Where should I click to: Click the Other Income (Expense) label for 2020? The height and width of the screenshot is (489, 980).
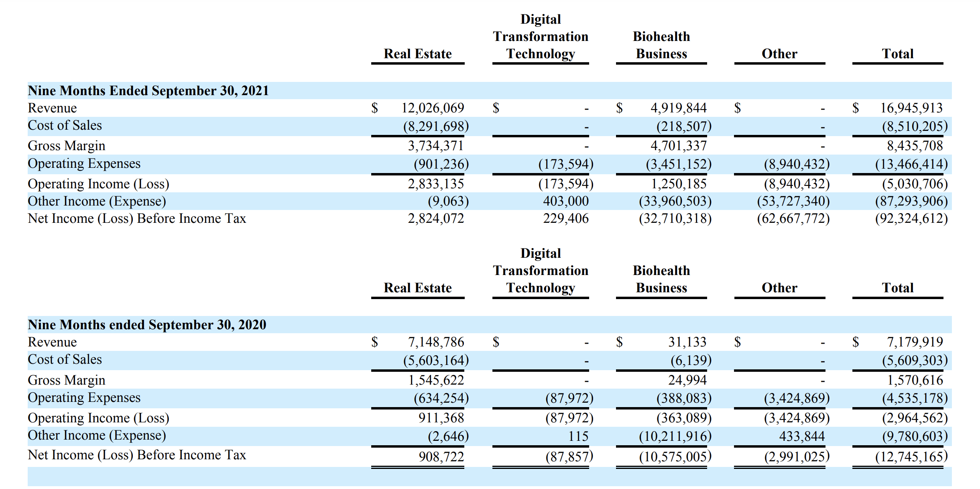[x=96, y=435]
